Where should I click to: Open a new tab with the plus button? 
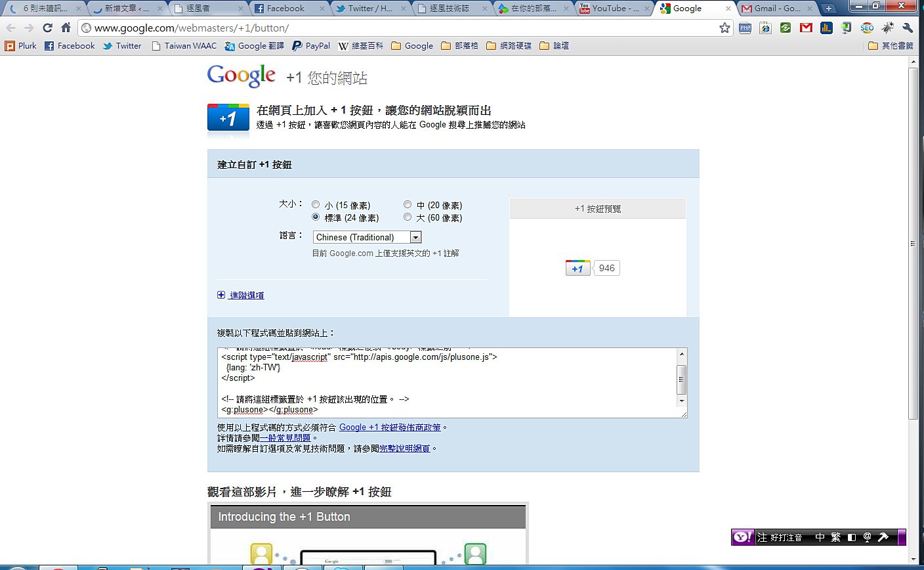click(829, 9)
